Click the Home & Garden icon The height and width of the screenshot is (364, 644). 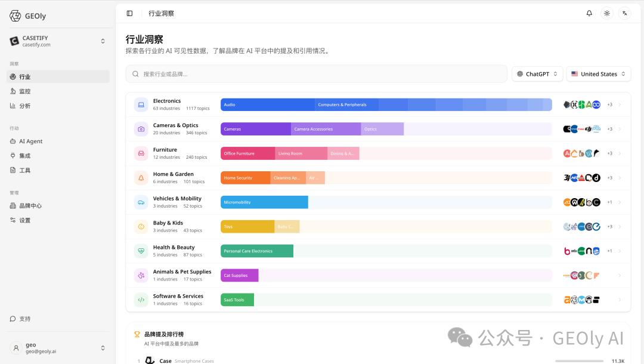point(141,178)
